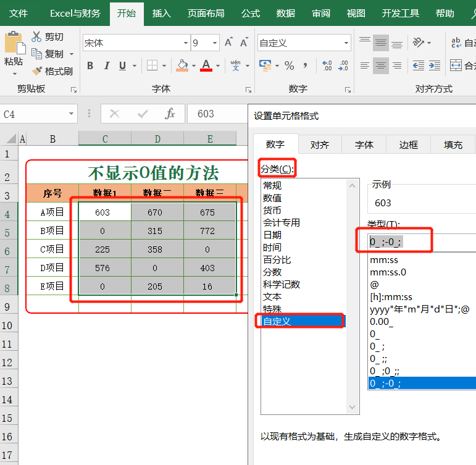Expand the Name Box dropdown arrow

pos(71,114)
